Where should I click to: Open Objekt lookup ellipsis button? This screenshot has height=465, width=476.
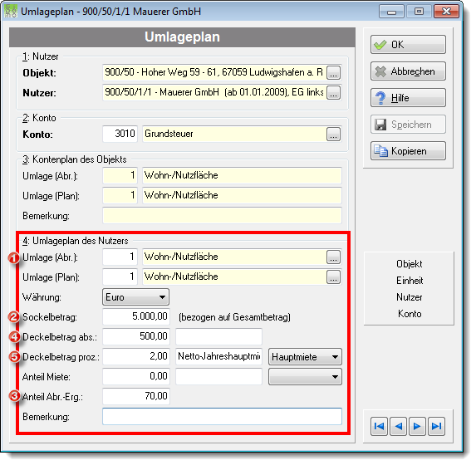(333, 73)
